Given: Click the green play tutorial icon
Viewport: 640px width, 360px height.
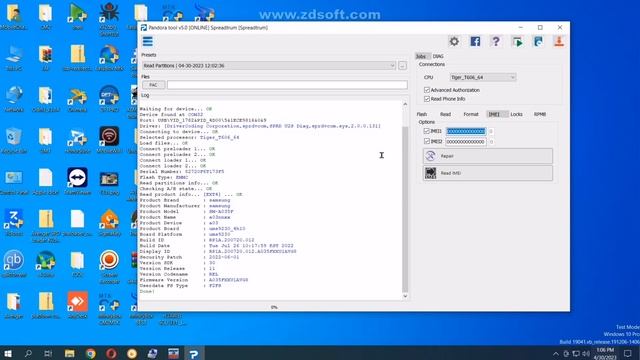Looking at the screenshot, I should pyautogui.click(x=517, y=41).
